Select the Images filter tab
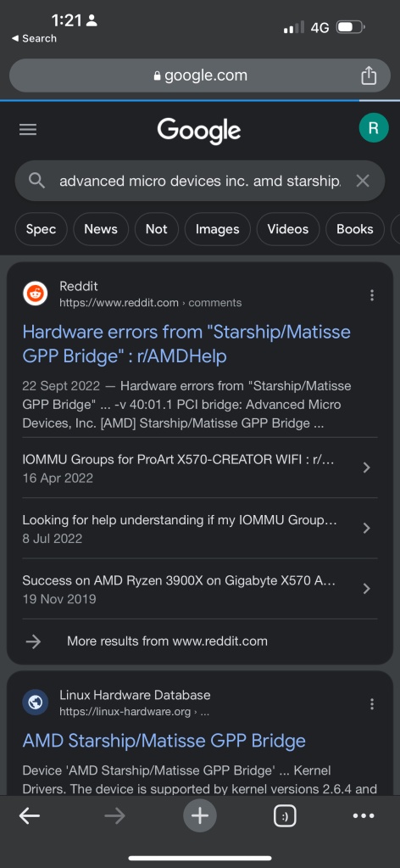 coord(218,229)
